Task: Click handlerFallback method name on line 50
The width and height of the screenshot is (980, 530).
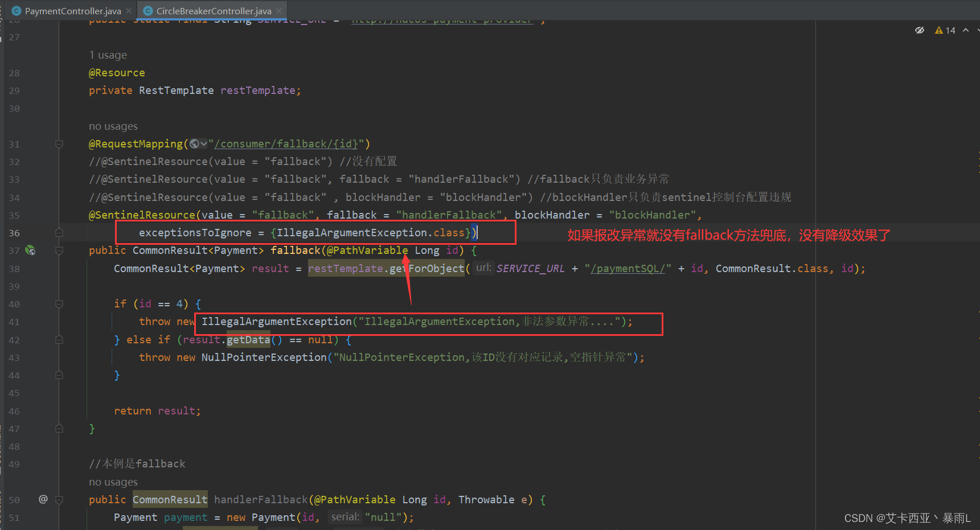Action: (261, 500)
